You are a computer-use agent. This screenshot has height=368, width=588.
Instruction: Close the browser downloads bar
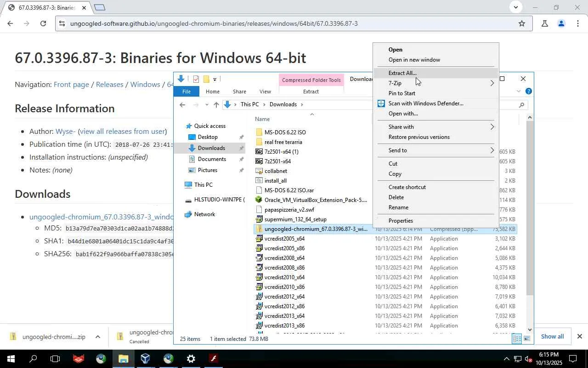[579, 336]
